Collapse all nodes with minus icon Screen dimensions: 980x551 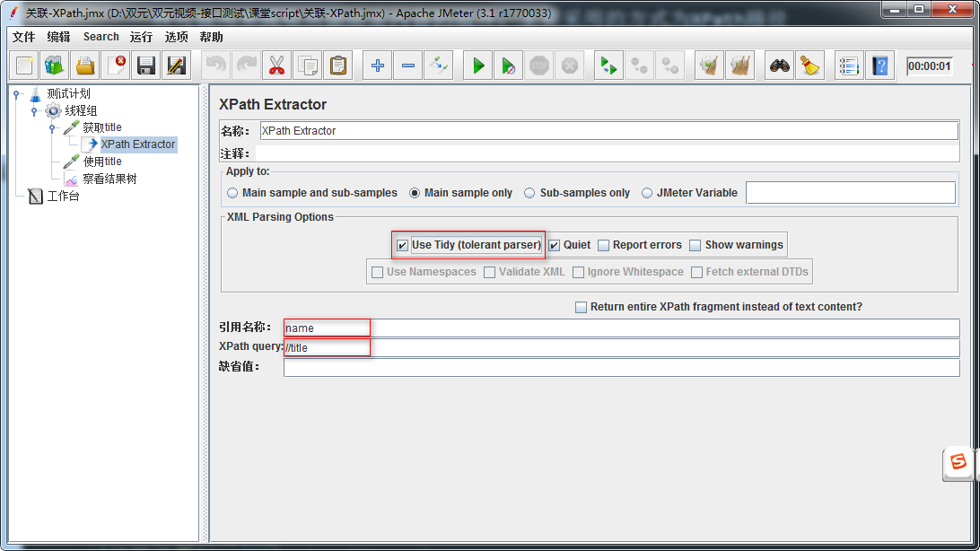point(408,66)
